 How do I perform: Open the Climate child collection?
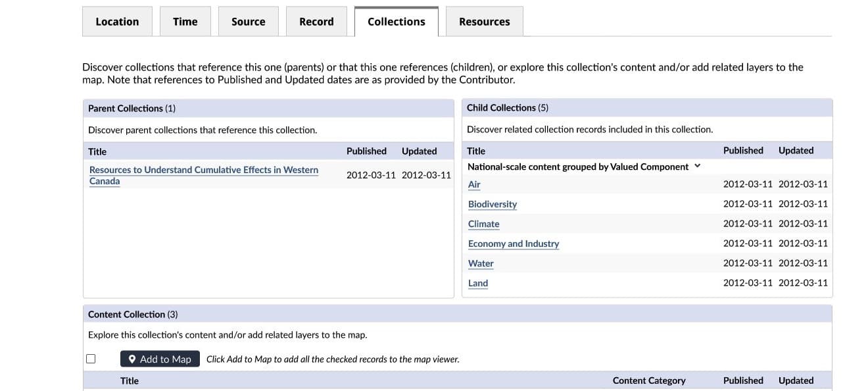pyautogui.click(x=483, y=224)
